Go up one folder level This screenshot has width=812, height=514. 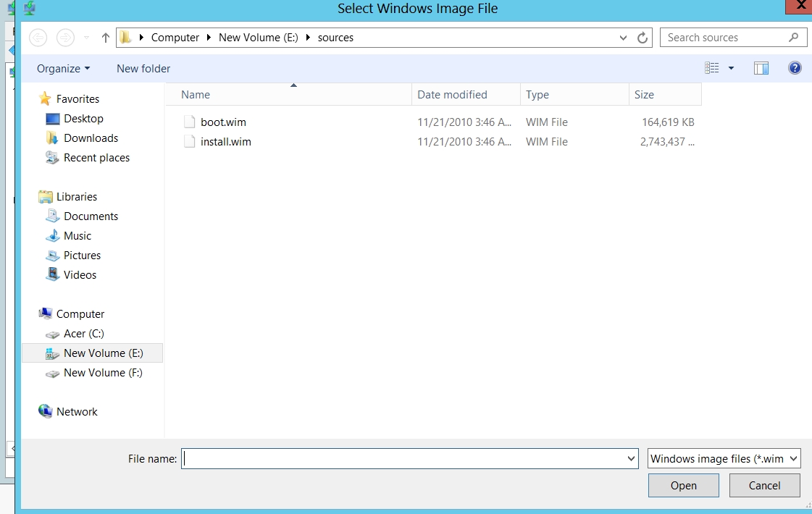point(106,37)
